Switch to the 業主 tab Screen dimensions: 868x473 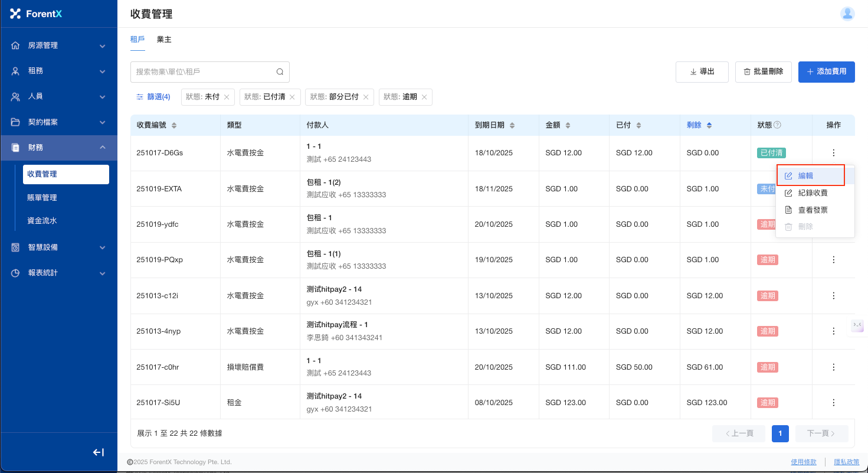click(x=164, y=40)
